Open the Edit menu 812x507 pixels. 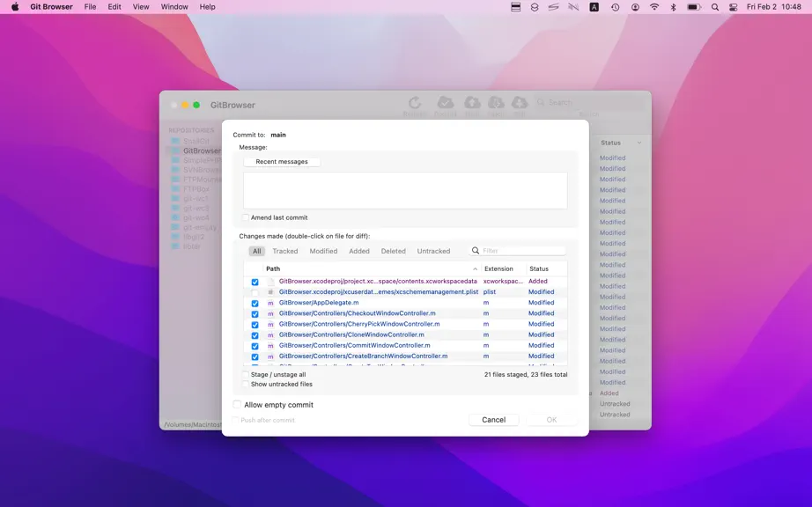(114, 7)
